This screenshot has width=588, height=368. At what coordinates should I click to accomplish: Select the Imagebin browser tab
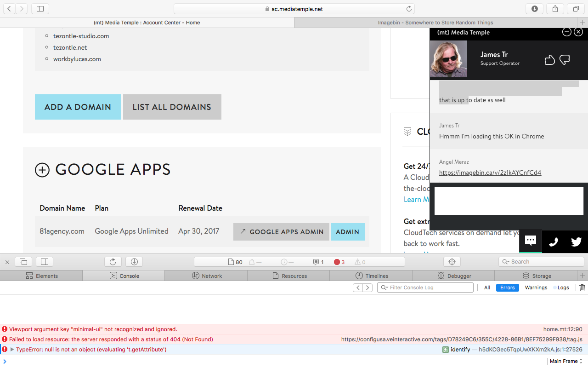[x=435, y=23]
